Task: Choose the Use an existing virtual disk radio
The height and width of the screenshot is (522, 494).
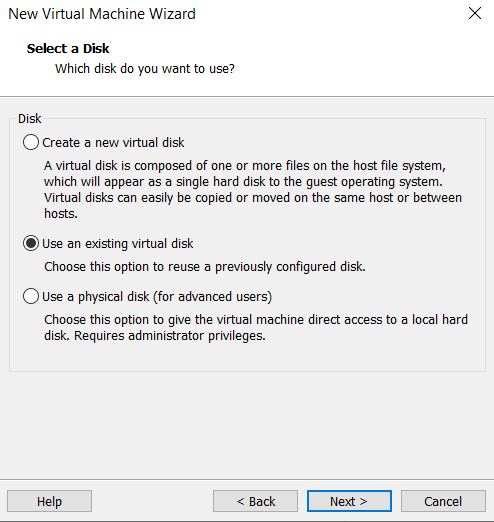Action: tap(31, 243)
